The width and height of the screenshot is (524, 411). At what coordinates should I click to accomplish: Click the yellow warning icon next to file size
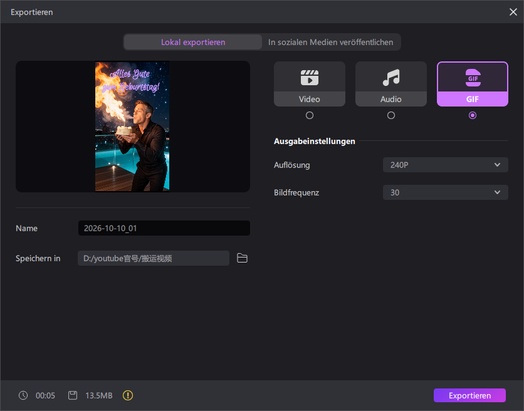pos(128,395)
